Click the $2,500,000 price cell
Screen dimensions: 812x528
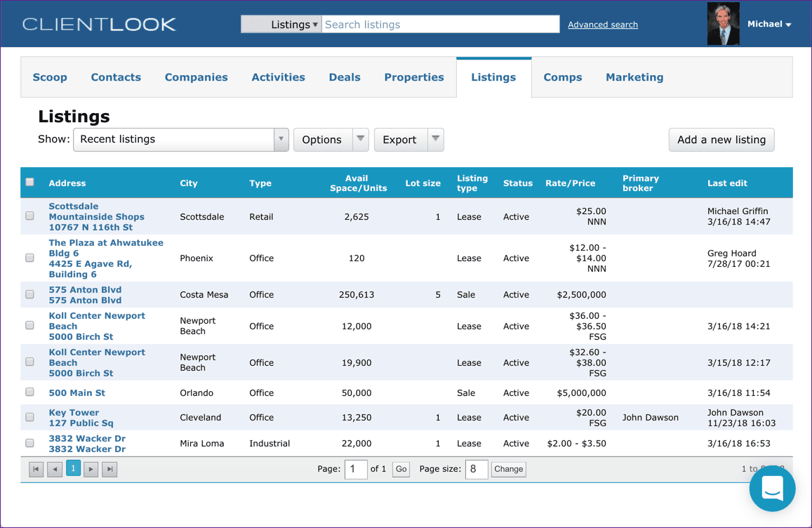[x=581, y=295]
